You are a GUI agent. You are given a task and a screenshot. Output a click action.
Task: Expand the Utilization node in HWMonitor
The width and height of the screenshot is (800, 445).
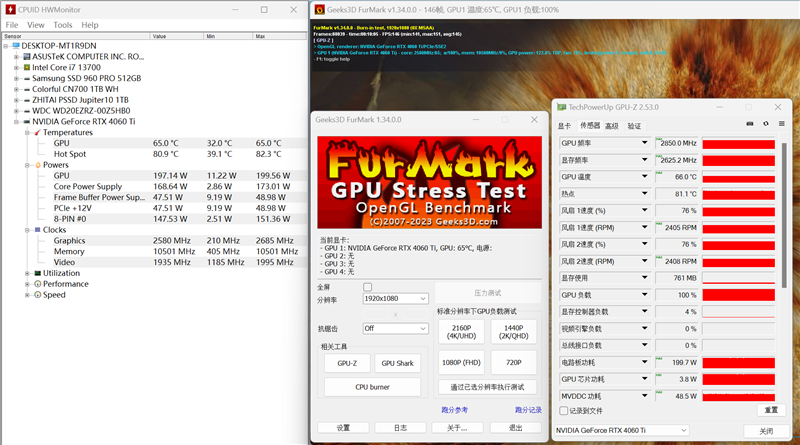[27, 274]
